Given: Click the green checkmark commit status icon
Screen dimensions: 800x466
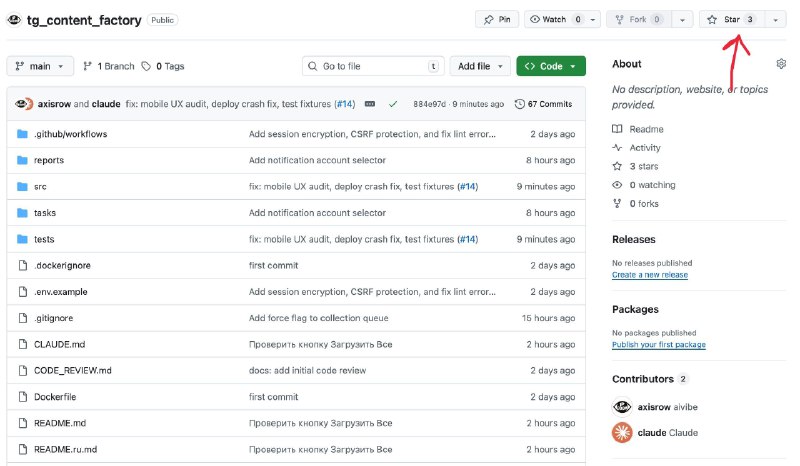Looking at the screenshot, I should [x=393, y=103].
